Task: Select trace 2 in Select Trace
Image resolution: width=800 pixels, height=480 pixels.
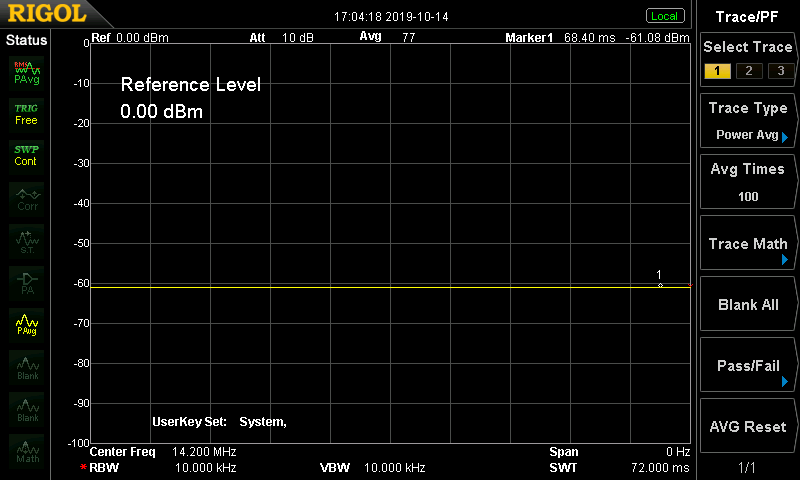Action: [747, 70]
